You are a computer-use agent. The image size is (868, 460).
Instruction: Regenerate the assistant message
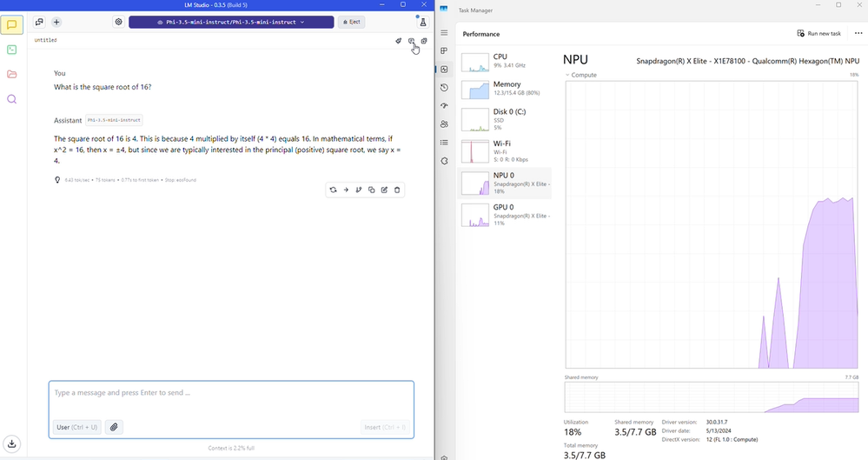tap(333, 190)
